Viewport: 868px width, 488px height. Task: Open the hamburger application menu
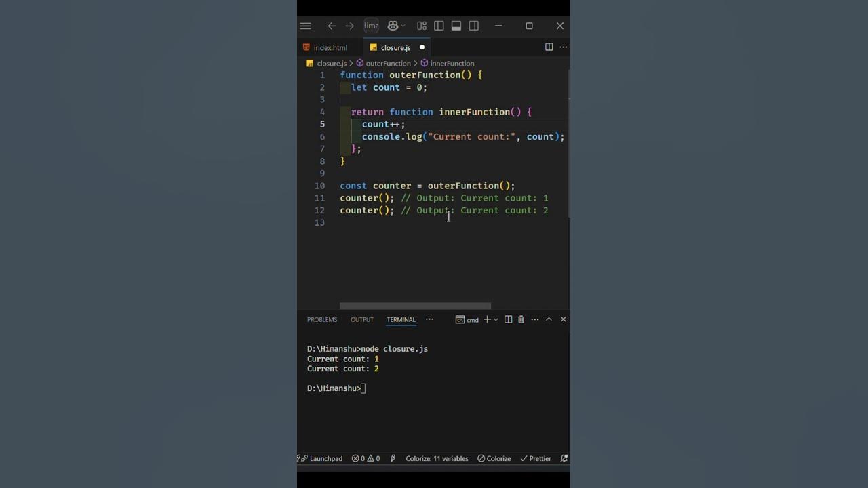point(305,26)
